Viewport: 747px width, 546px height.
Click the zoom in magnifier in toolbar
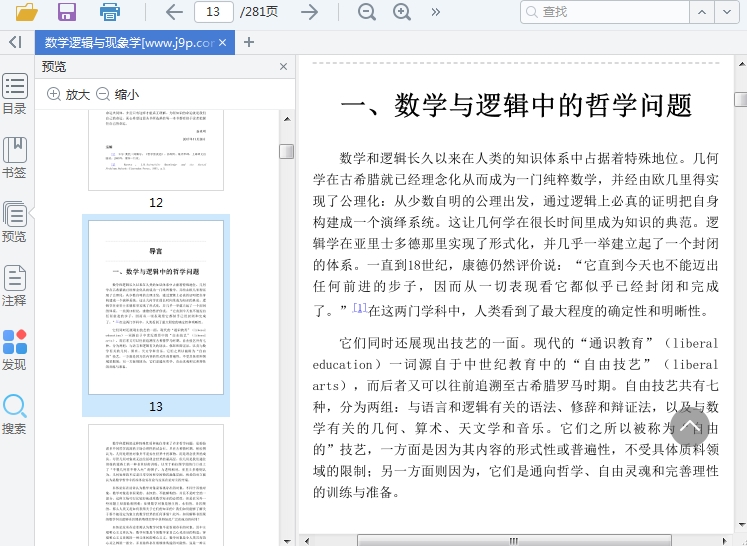click(402, 12)
